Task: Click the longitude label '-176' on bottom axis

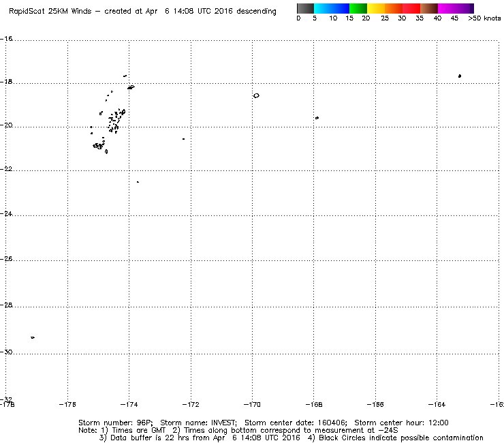Action: 67,404
